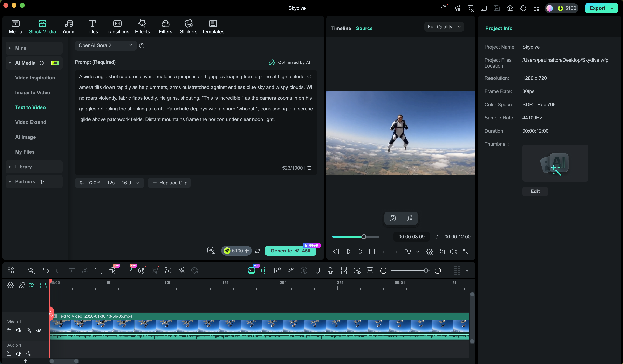Open the audio mixer icon in toolbar
This screenshot has height=364, width=623.
click(344, 271)
